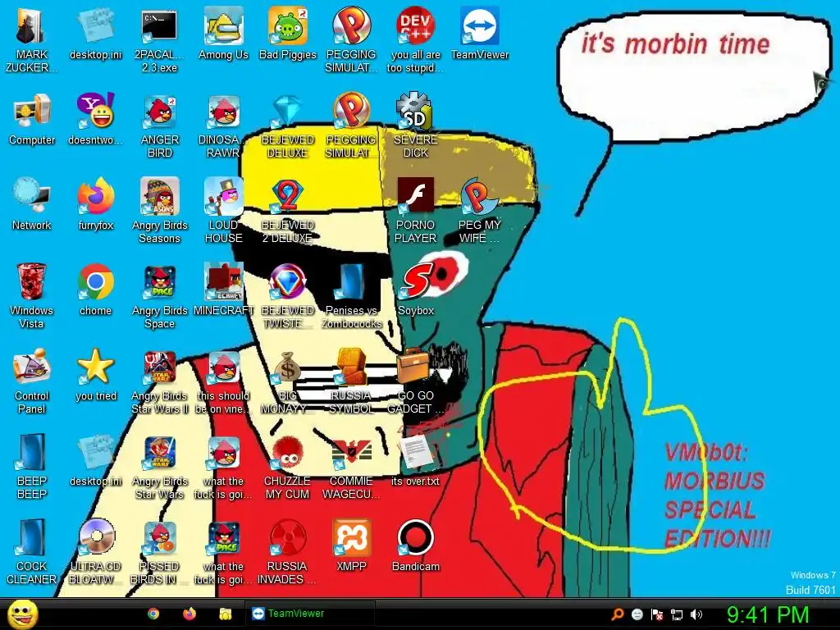The image size is (840, 630).
Task: Open the action center flag tray icon
Action: [657, 614]
